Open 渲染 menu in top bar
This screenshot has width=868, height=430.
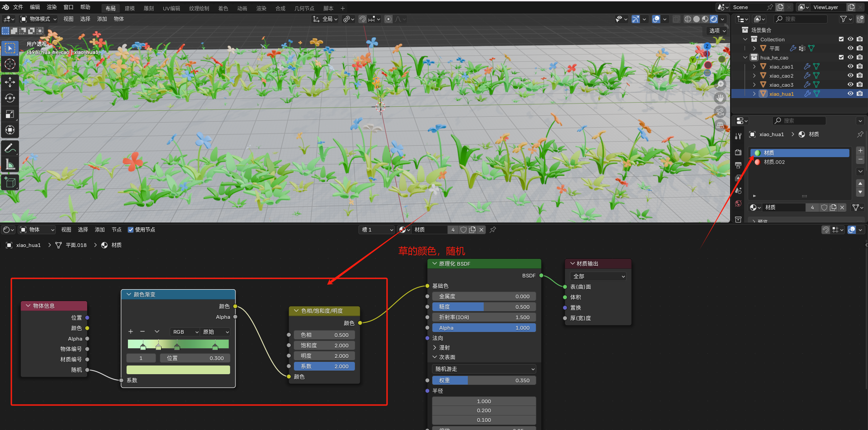click(52, 7)
